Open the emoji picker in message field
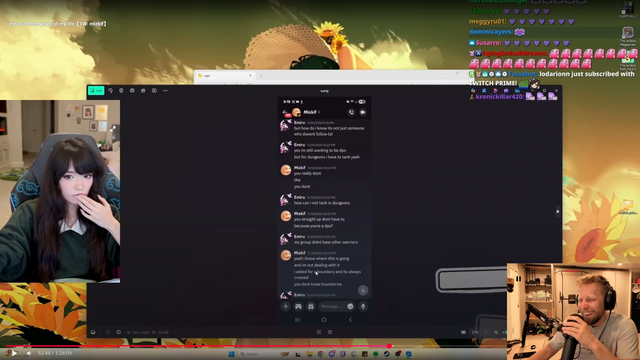 pos(350,306)
